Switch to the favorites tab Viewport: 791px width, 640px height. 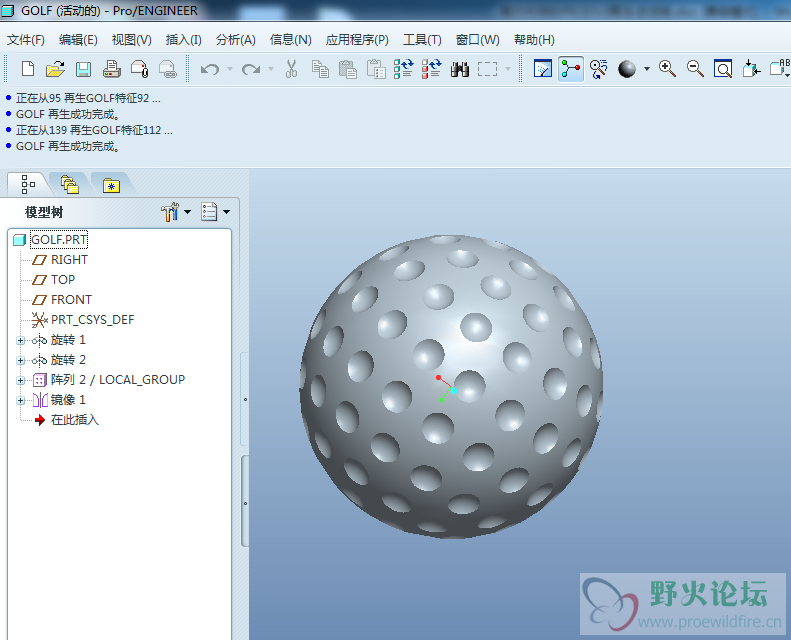coord(111,186)
